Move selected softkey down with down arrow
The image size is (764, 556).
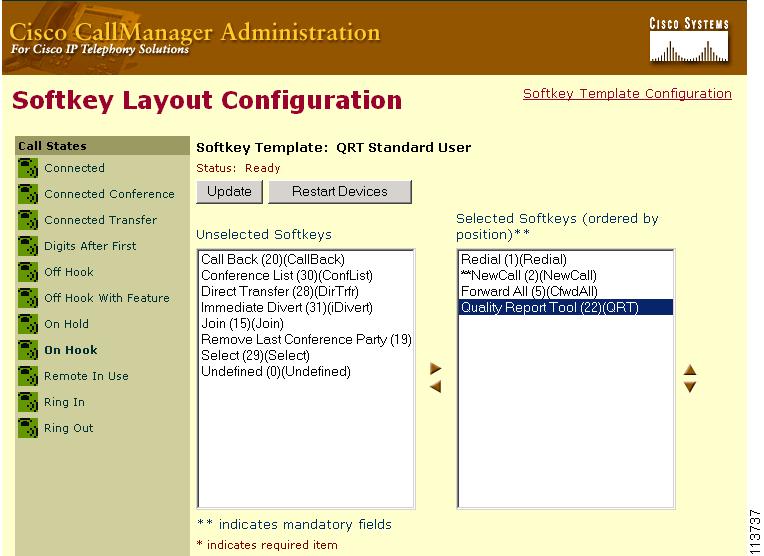point(690,387)
